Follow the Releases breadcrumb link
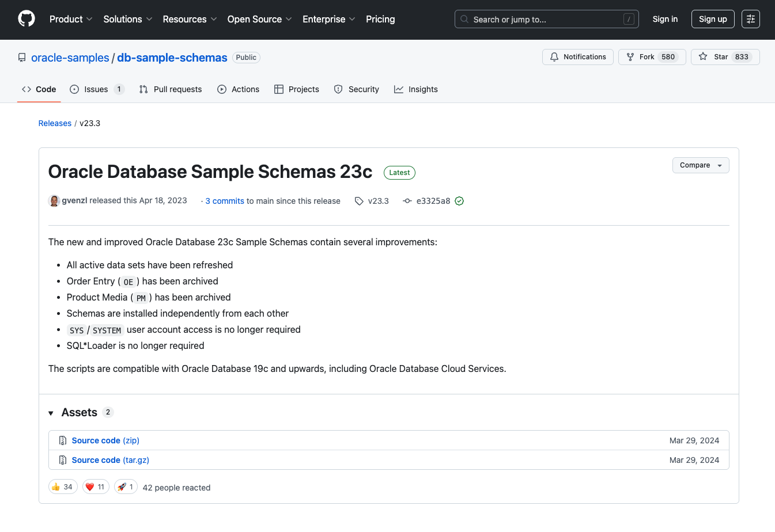This screenshot has width=775, height=532. coord(55,123)
